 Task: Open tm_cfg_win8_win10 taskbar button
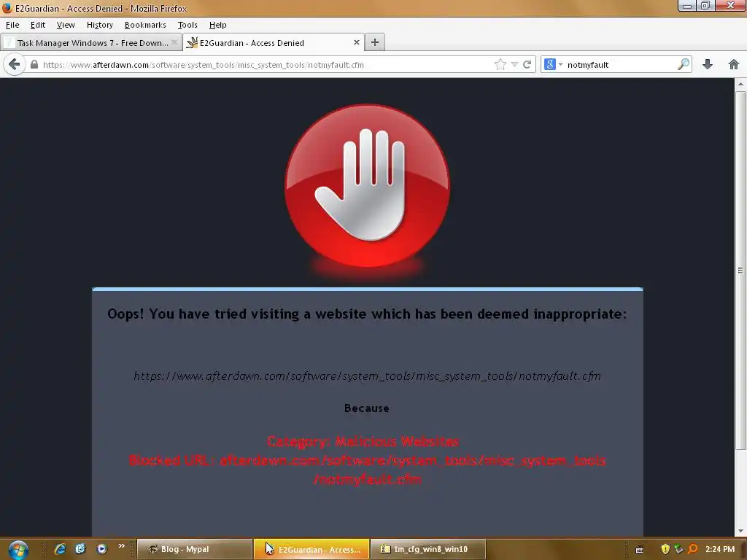coord(427,549)
